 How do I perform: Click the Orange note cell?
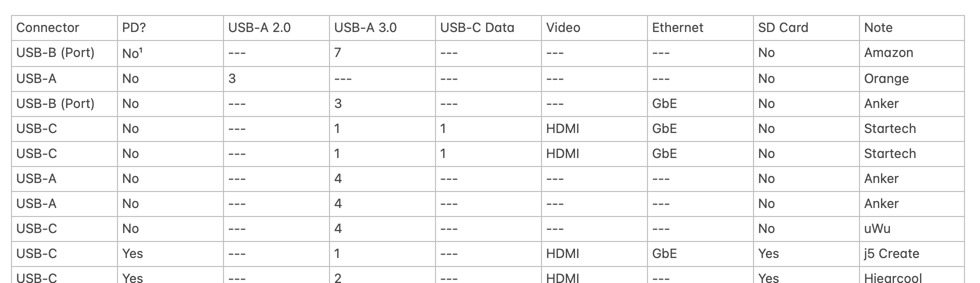click(886, 78)
